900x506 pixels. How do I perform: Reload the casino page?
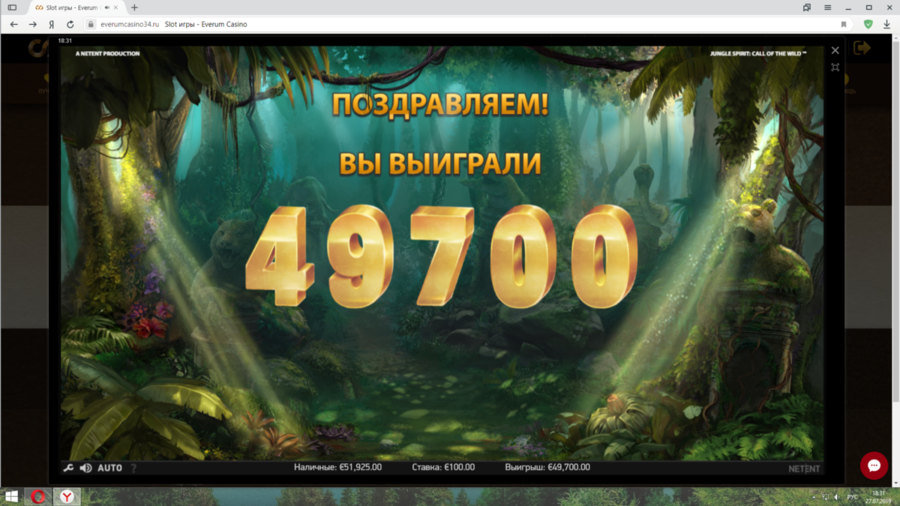pos(70,24)
